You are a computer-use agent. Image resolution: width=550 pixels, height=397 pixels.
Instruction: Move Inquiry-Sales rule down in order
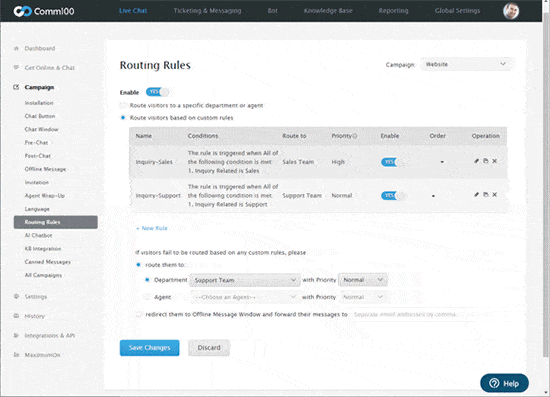tap(442, 162)
